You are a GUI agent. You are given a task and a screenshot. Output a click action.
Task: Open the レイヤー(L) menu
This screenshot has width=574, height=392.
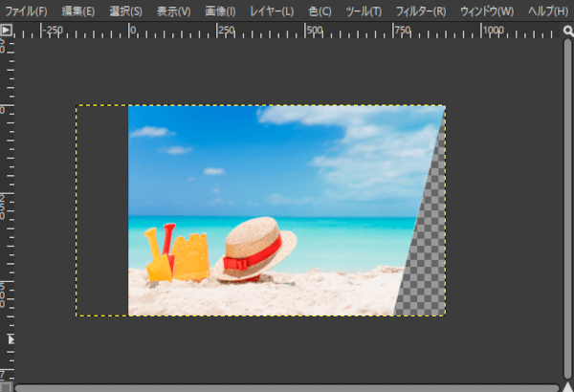tap(273, 11)
